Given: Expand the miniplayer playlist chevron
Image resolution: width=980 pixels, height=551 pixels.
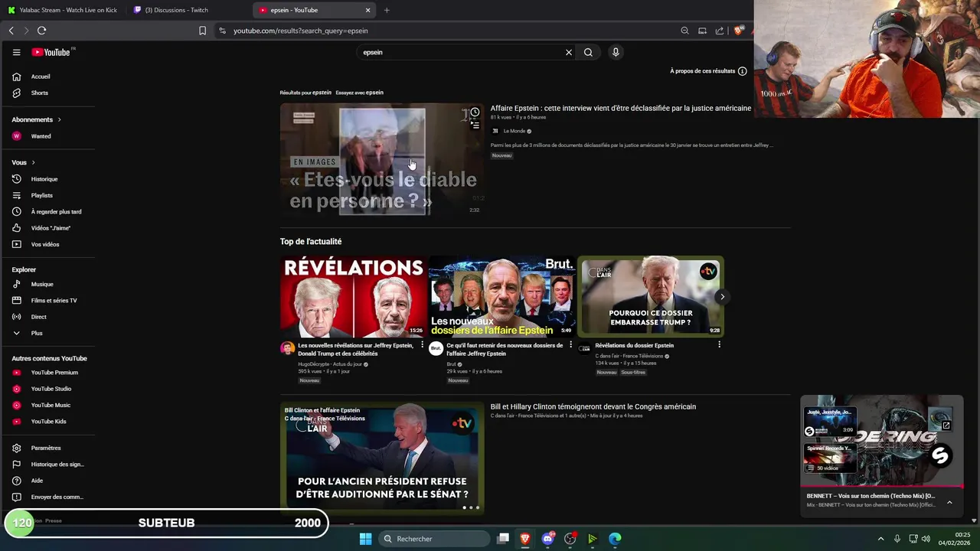Looking at the screenshot, I should [x=949, y=503].
